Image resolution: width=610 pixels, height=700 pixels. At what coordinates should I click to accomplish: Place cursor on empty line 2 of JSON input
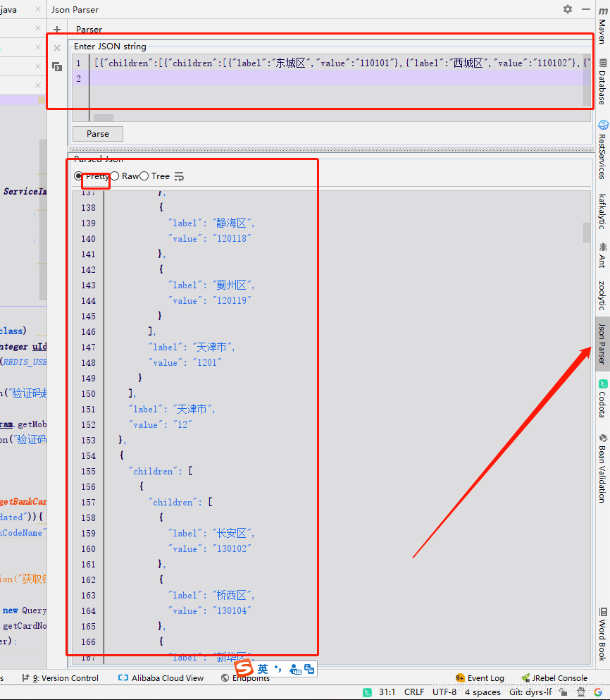pyautogui.click(x=339, y=78)
